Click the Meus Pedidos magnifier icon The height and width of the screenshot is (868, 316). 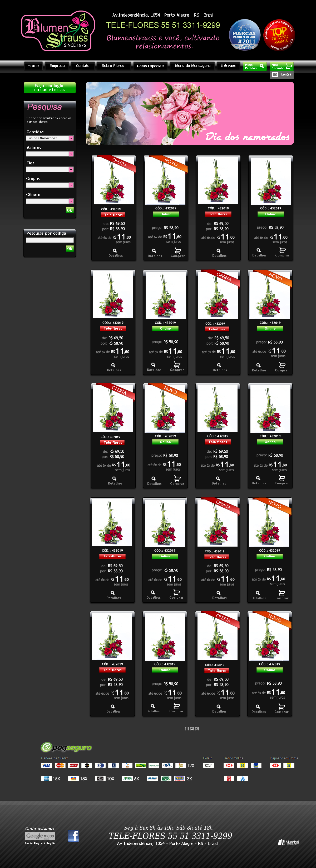pos(262,66)
